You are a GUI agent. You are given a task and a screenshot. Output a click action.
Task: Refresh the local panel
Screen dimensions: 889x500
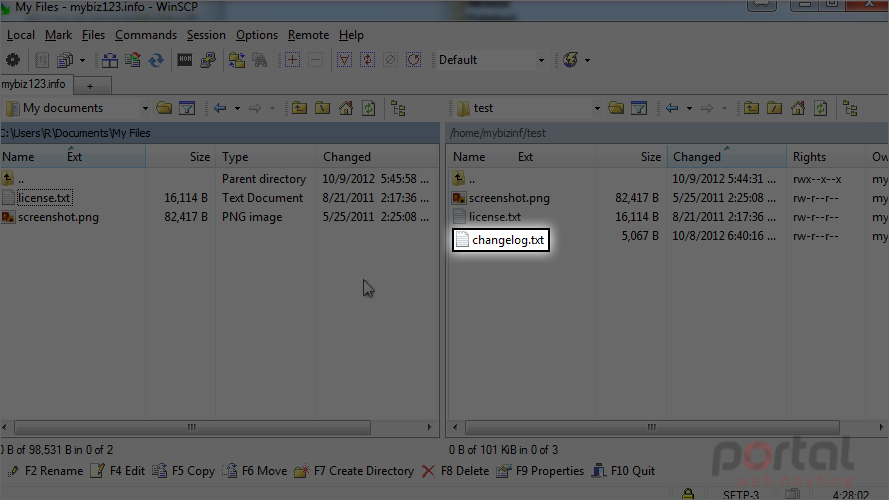click(x=369, y=108)
